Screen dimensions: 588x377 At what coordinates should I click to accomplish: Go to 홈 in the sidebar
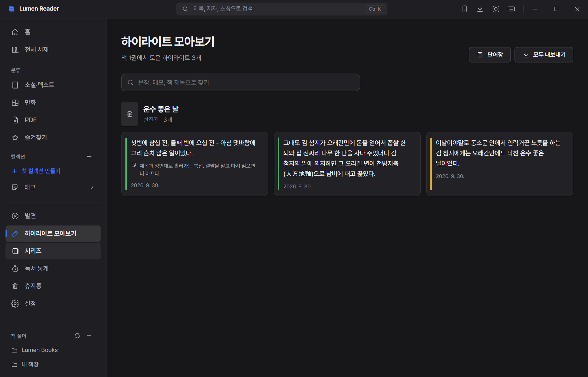click(x=53, y=32)
